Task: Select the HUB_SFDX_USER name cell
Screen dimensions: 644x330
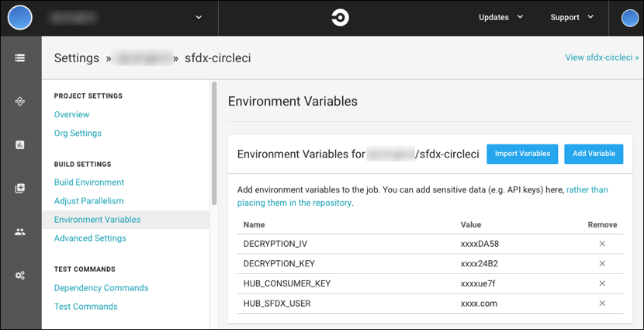Action: [x=277, y=304]
